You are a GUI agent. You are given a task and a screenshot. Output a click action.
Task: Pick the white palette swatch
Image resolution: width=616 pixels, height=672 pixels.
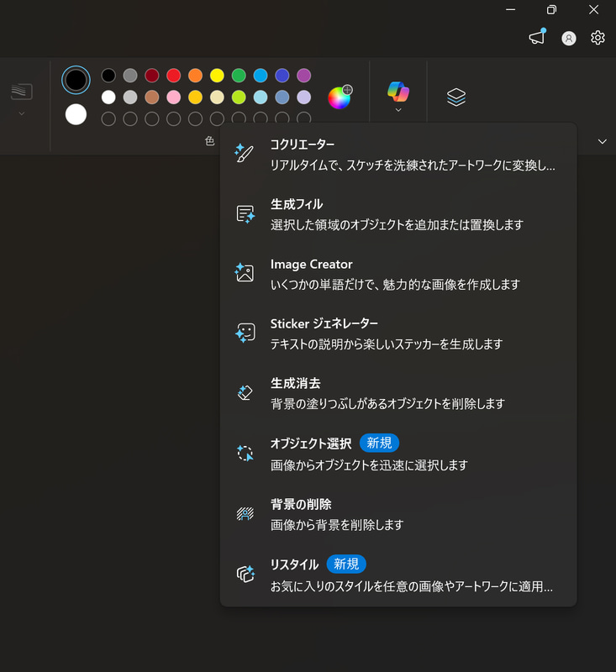(108, 97)
